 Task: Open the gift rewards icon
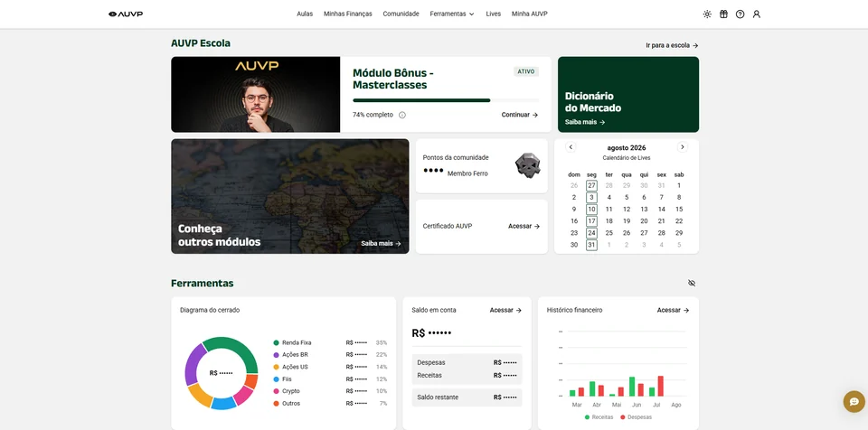[x=723, y=14]
